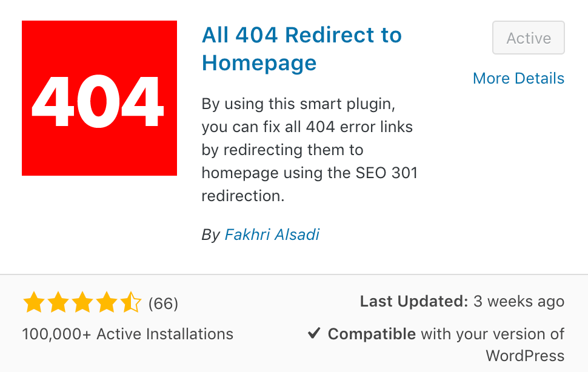Click the white 404 numerals in the logo
588x372 pixels.
98,102
